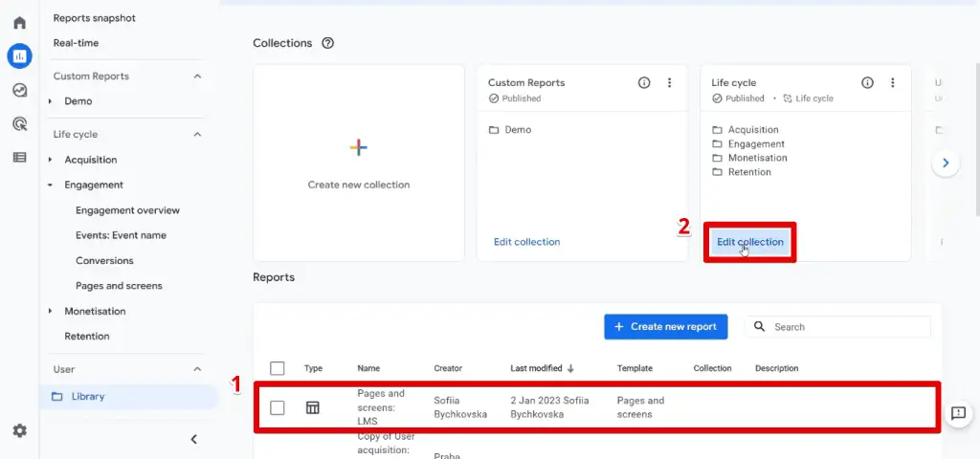The height and width of the screenshot is (459, 980).
Task: Advance collections carousel with right arrow
Action: pyautogui.click(x=946, y=163)
